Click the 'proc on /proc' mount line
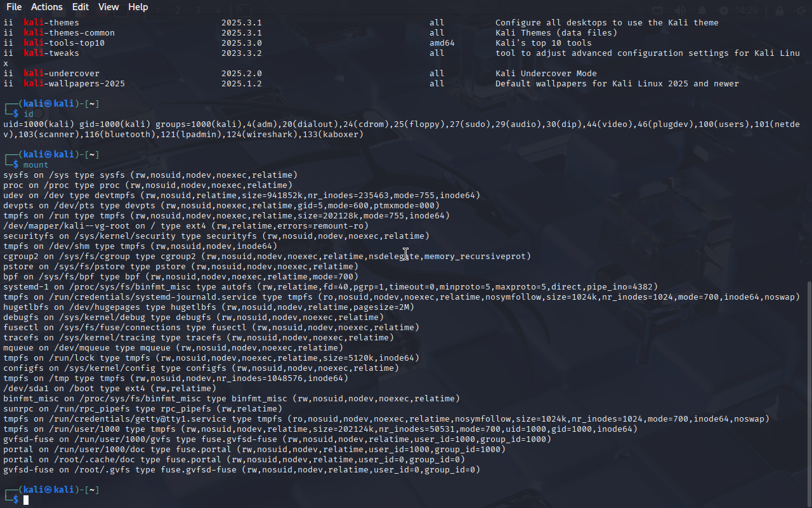 point(148,185)
